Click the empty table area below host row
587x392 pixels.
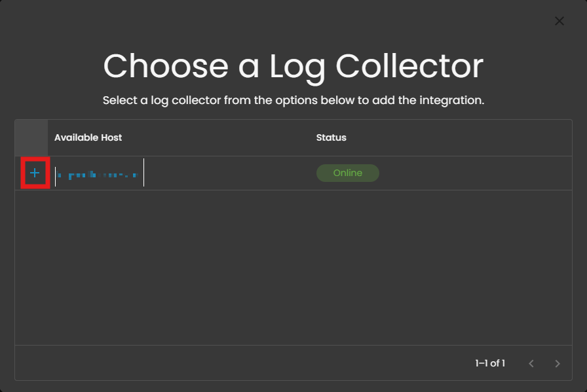(293, 268)
